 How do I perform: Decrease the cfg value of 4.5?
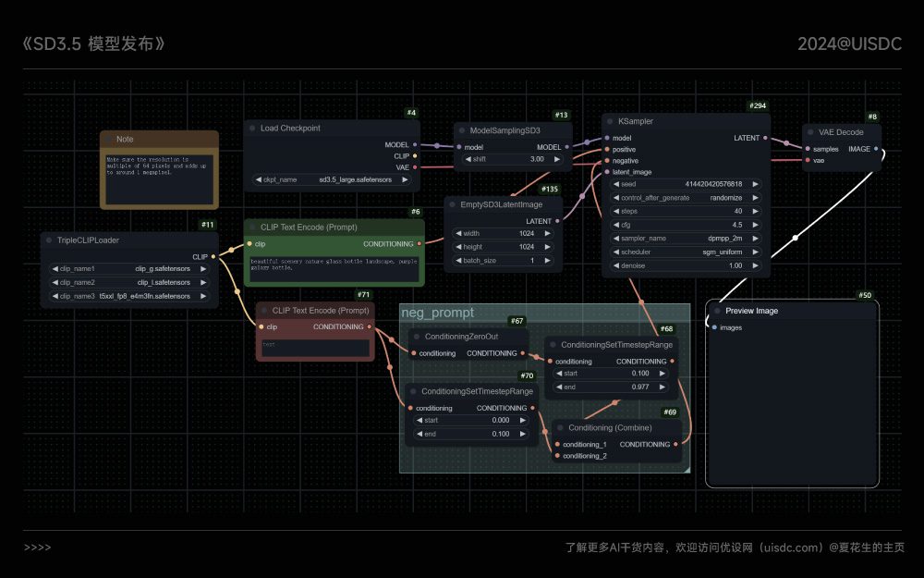click(x=616, y=225)
